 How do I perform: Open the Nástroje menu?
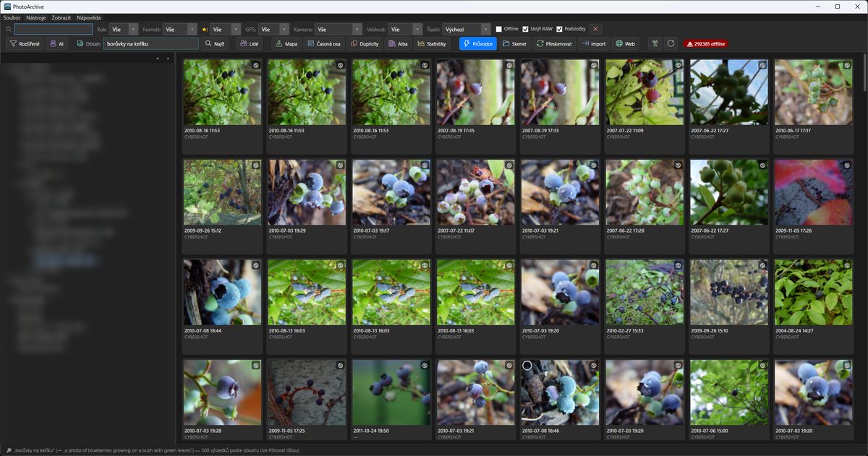[36, 17]
